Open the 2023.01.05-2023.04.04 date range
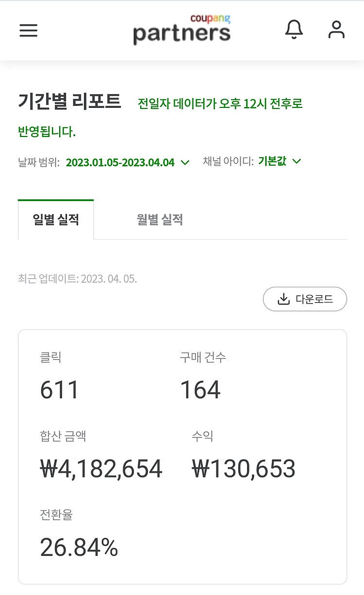364x595 pixels. point(120,162)
